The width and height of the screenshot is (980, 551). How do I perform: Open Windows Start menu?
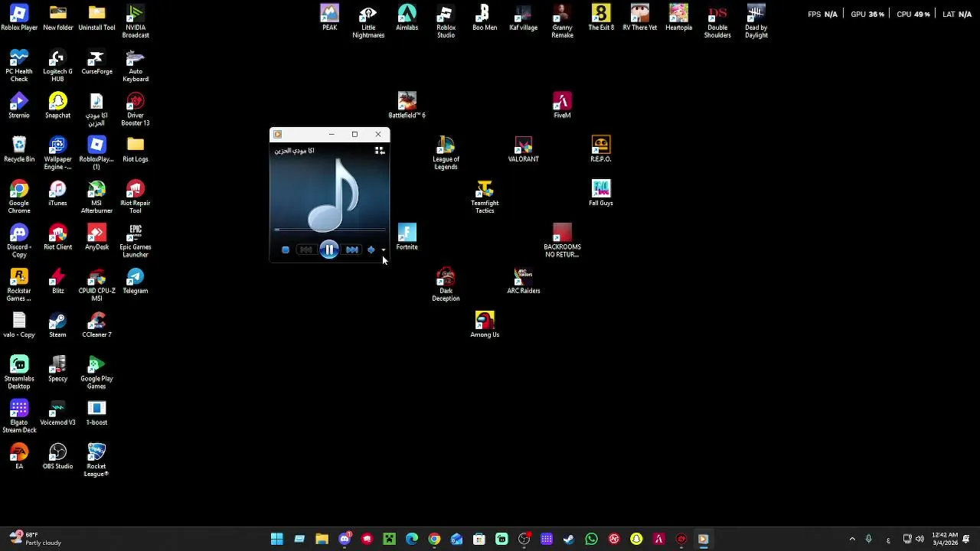coord(277,540)
